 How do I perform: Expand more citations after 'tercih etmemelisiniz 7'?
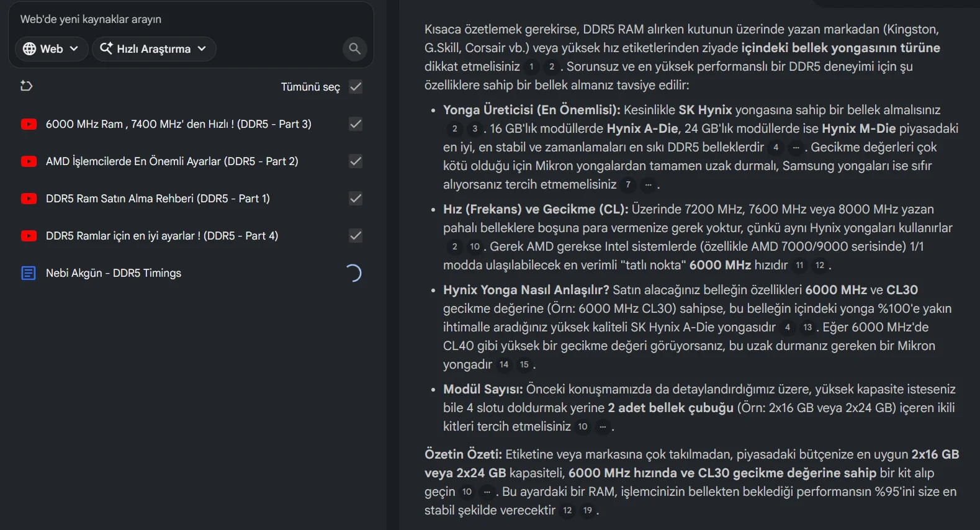[x=648, y=185]
